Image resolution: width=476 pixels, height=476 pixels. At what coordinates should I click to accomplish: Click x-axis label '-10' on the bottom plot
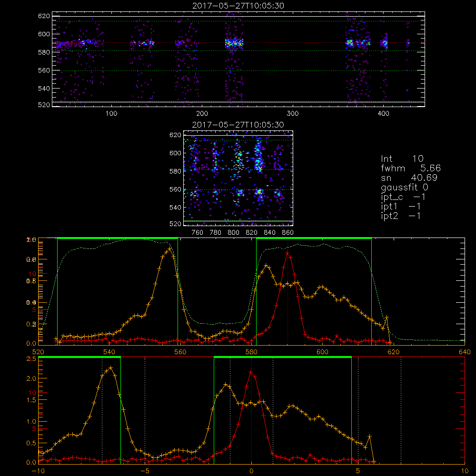(x=38, y=471)
